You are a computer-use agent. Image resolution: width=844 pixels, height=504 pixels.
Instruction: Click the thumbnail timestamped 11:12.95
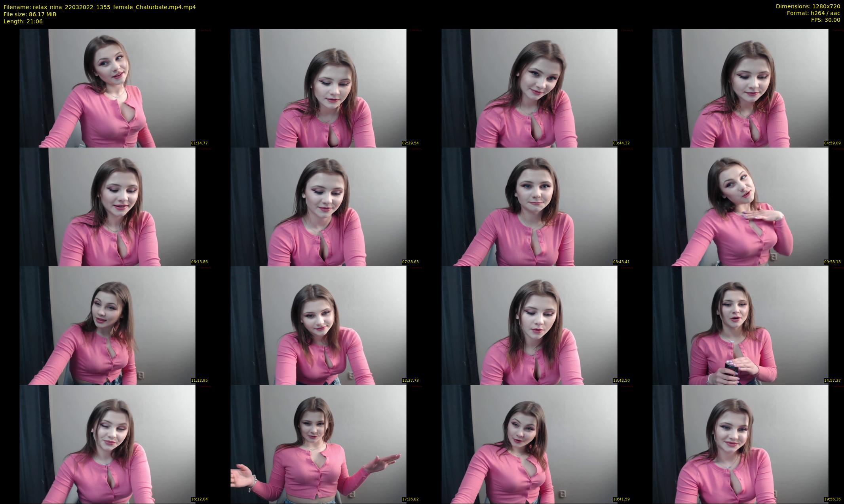[x=107, y=325]
